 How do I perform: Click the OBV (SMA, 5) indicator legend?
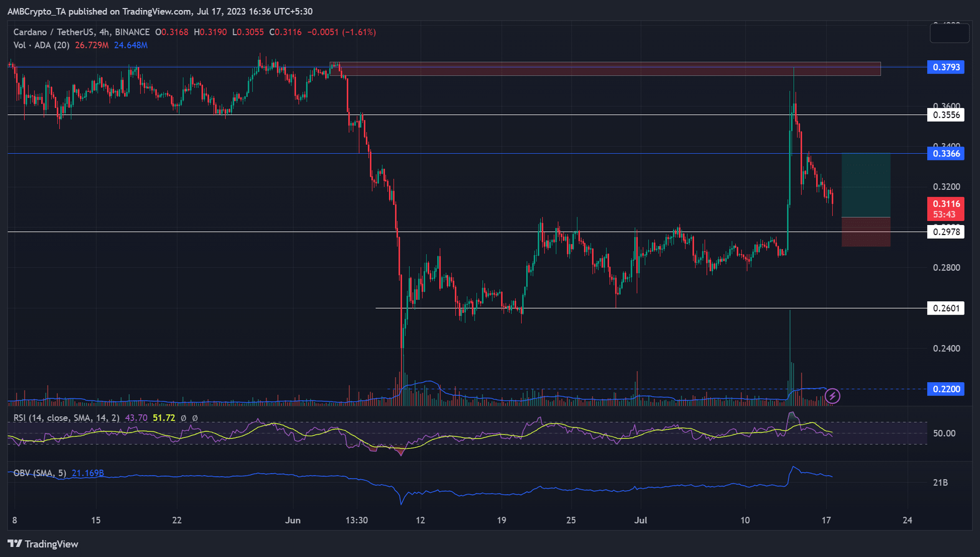click(40, 473)
